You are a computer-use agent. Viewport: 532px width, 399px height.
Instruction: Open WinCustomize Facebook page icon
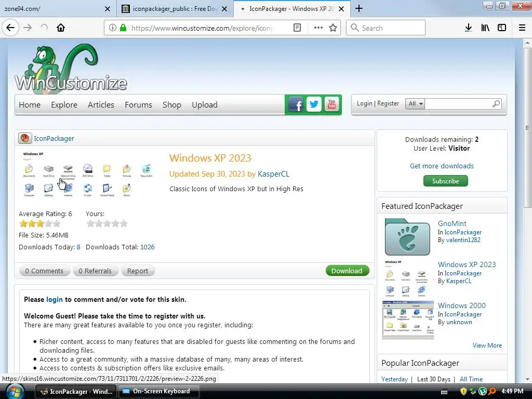point(296,104)
